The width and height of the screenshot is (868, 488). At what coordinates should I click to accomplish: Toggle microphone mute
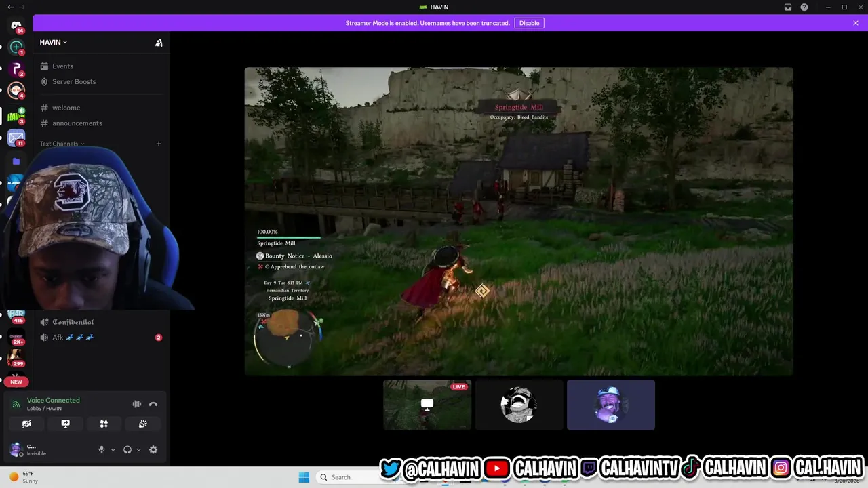pyautogui.click(x=102, y=449)
